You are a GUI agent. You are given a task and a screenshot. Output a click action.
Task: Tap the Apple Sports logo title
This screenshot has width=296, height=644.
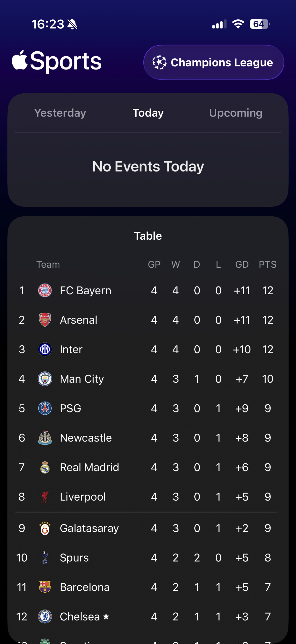pos(57,61)
